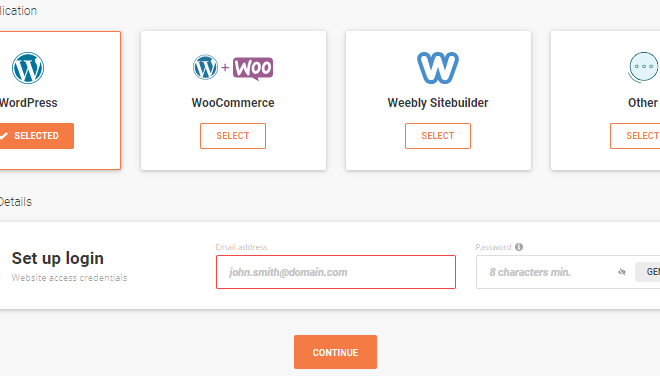Screen dimensions: 660x376
Task: Click the blue Weebly W logo
Action: click(438, 68)
